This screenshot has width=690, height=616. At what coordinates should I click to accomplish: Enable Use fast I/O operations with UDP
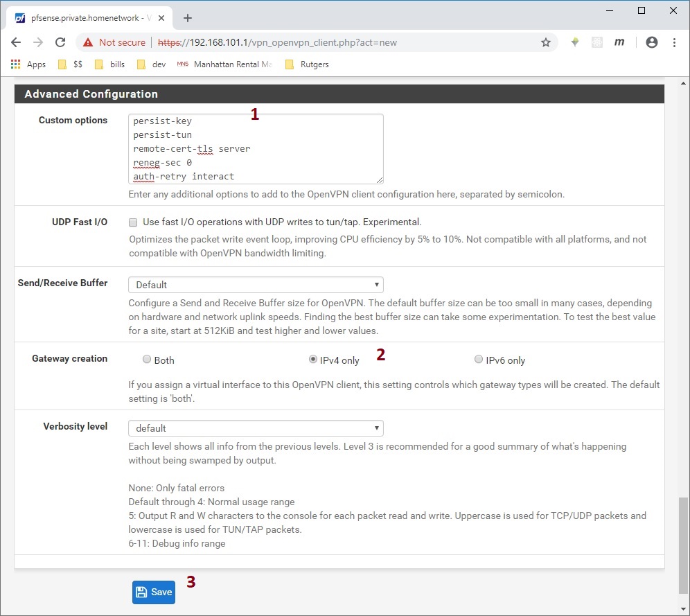click(132, 222)
